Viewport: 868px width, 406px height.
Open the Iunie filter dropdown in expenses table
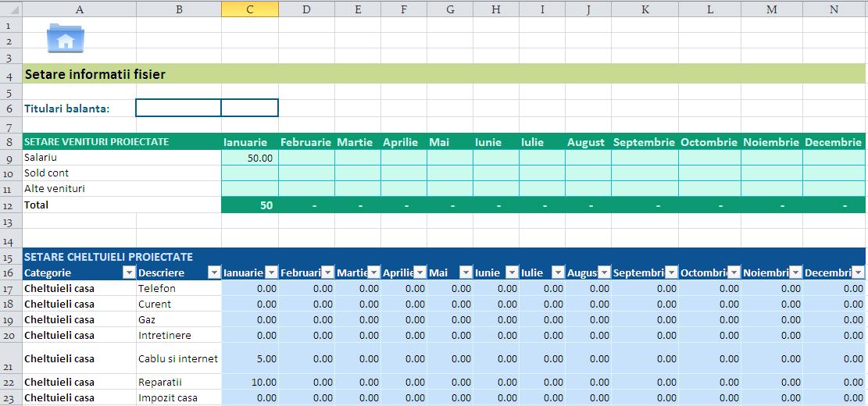click(x=513, y=272)
